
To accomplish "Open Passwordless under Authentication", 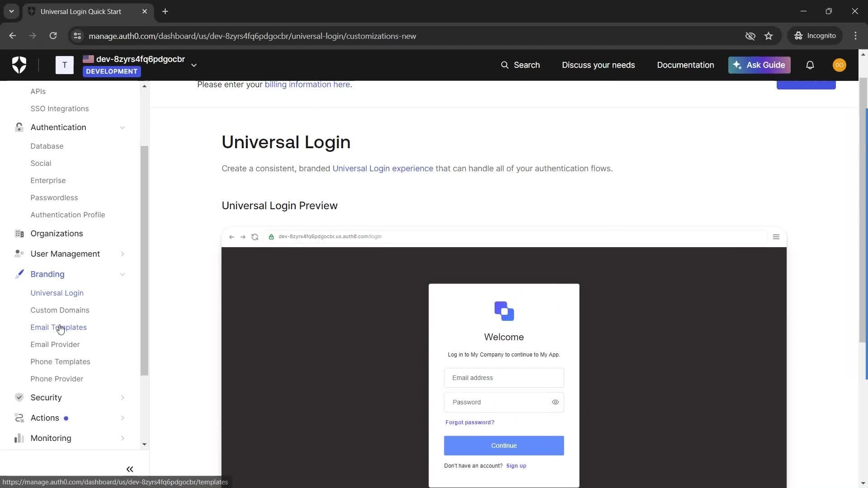I will (x=54, y=197).
